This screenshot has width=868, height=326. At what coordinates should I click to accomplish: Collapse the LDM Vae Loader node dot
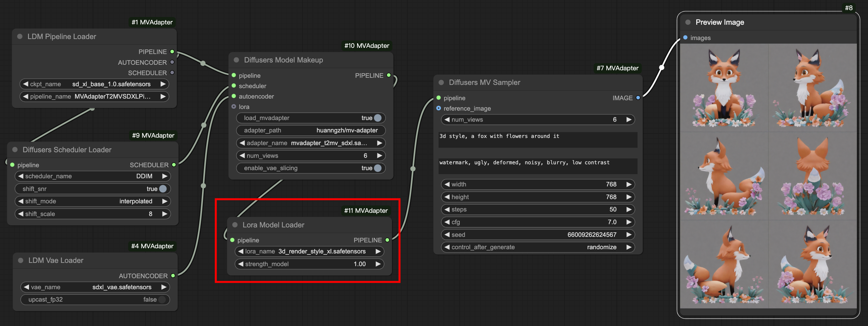pos(21,260)
